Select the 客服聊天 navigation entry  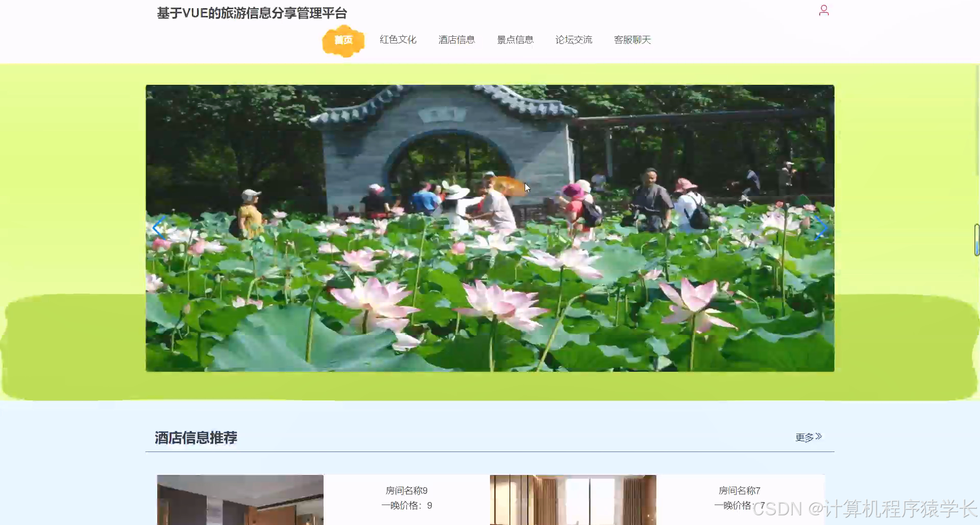[632, 39]
